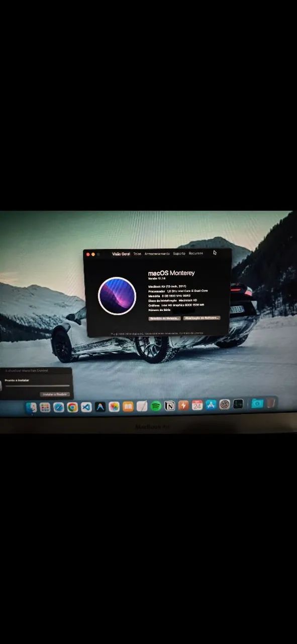Open the Recursos tab
The width and height of the screenshot is (297, 644).
click(196, 253)
